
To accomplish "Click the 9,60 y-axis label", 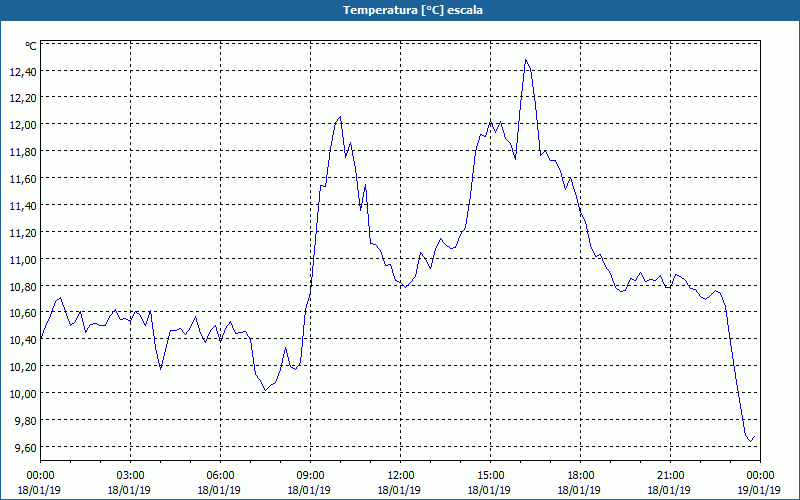I will [26, 448].
